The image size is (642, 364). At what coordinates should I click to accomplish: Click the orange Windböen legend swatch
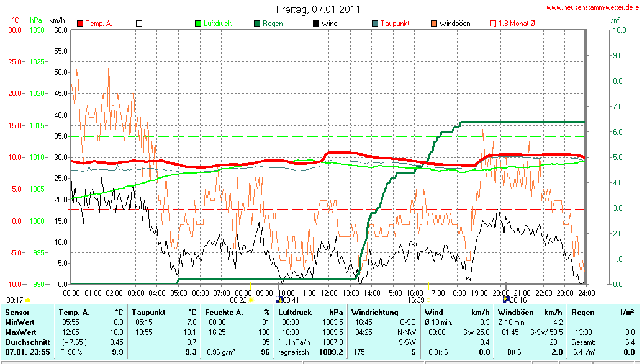pos(433,24)
